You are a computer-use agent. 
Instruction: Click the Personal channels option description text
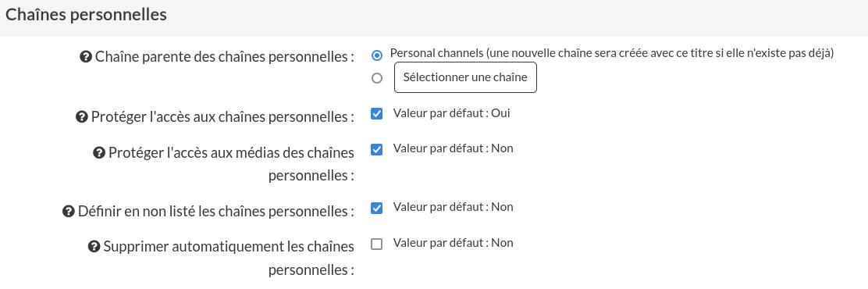(612, 53)
